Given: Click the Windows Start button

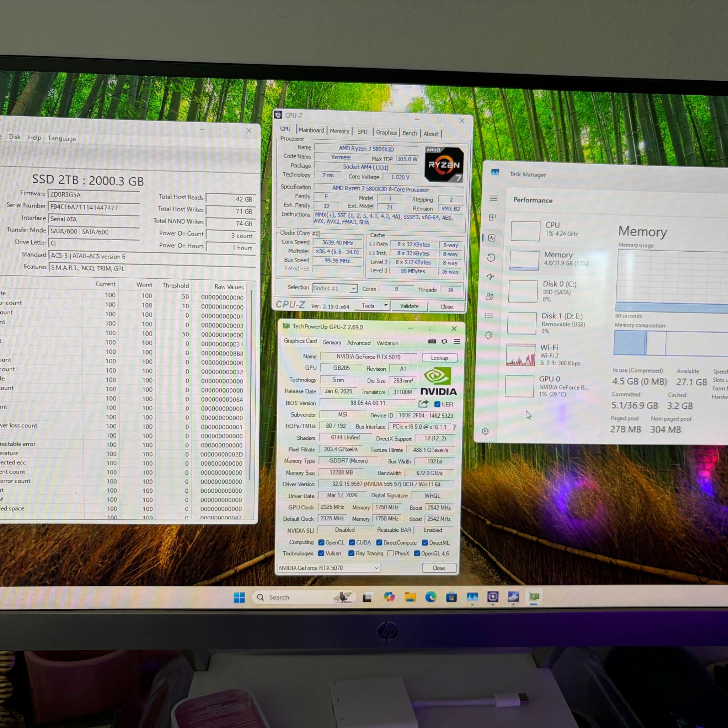Looking at the screenshot, I should coord(239,597).
